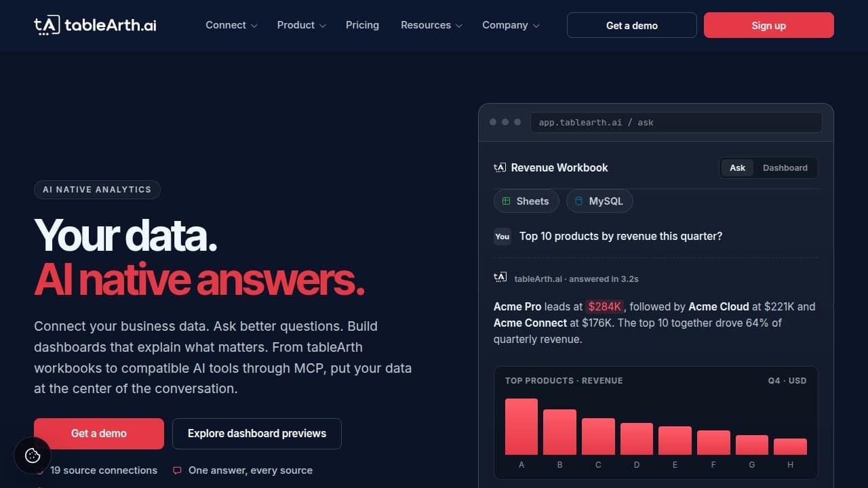Screen dimensions: 868x488
Task: Click the 'Q4 · USD' label
Action: [787, 381]
